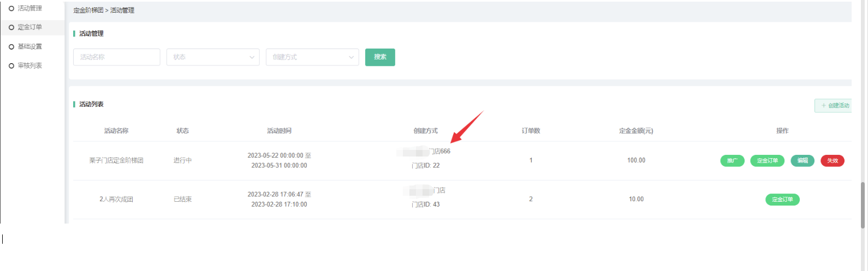Go to 基础设置 in the sidebar

pyautogui.click(x=29, y=46)
